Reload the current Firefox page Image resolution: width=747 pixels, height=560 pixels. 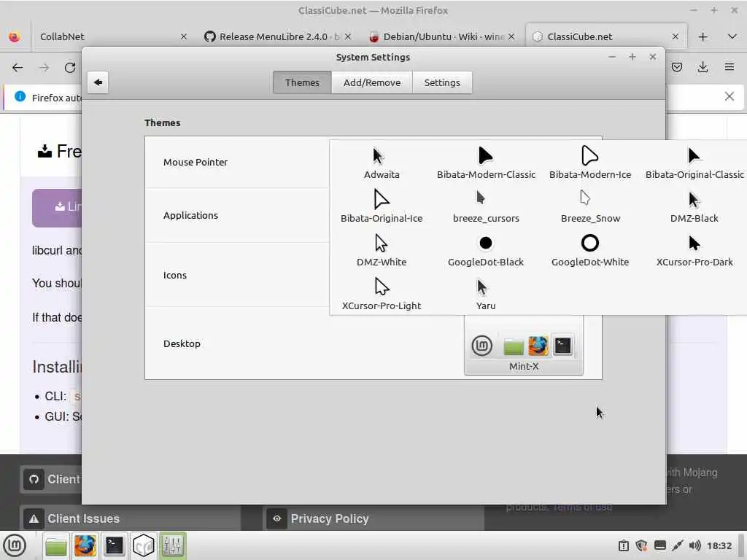tap(70, 68)
